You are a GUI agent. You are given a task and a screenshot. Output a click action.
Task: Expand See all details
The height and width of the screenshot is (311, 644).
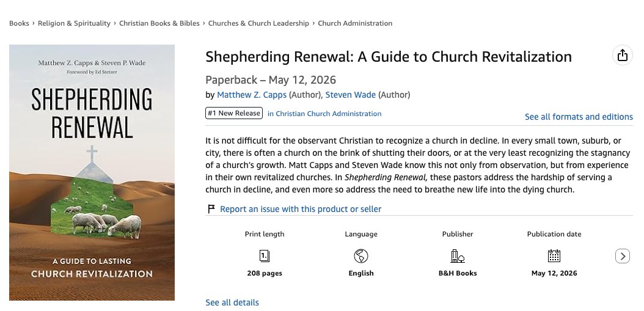[232, 303]
